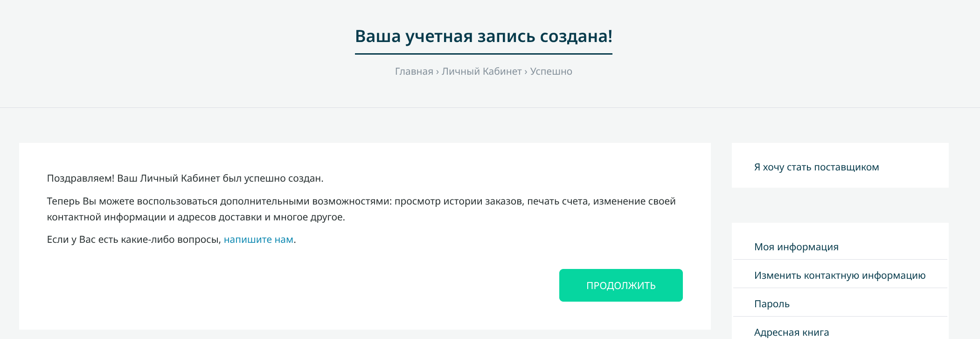The image size is (980, 339).
Task: Open 'Моя информация' in sidebar menu
Action: [x=796, y=247]
